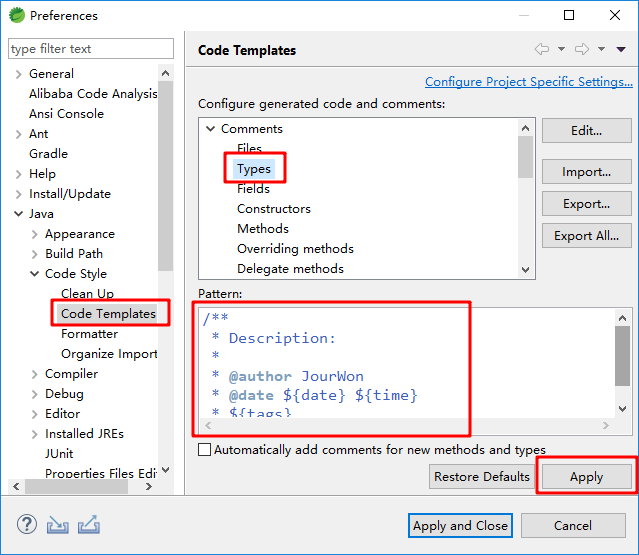Click the type filter text field

(x=91, y=49)
